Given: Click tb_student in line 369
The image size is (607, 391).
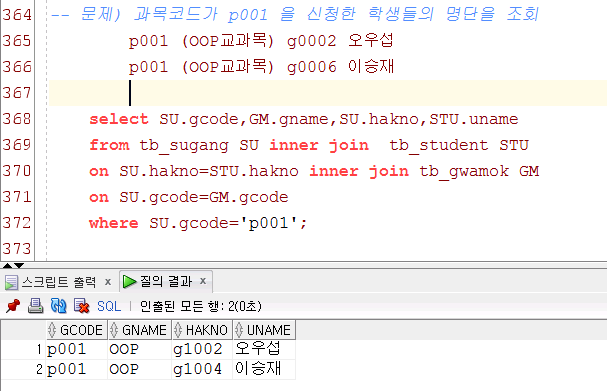Looking at the screenshot, I should 439,146.
